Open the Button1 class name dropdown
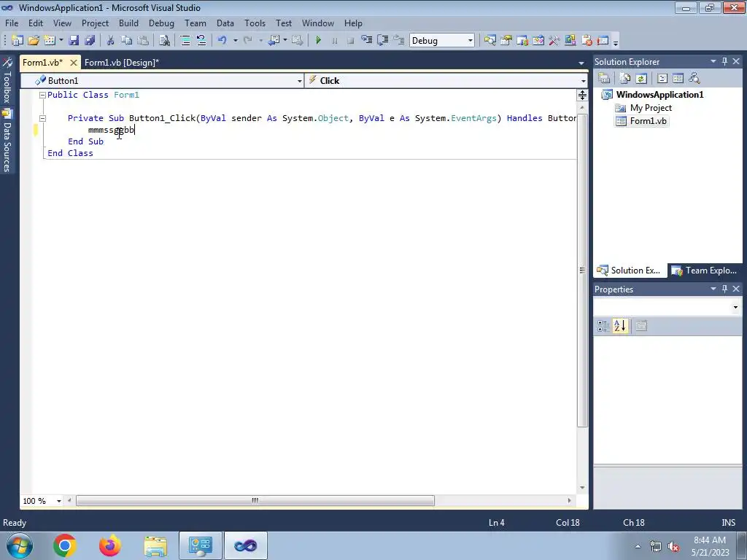This screenshot has height=560, width=747. tap(300, 81)
